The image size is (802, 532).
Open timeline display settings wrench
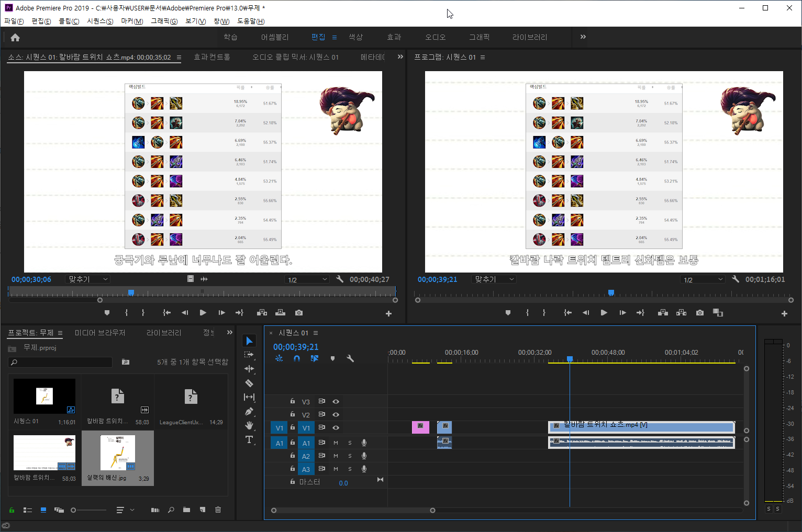[x=350, y=358]
